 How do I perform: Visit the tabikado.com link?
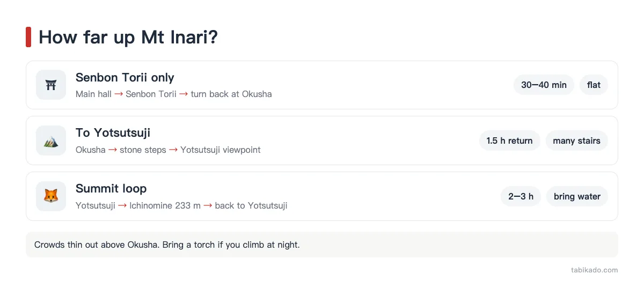point(595,270)
